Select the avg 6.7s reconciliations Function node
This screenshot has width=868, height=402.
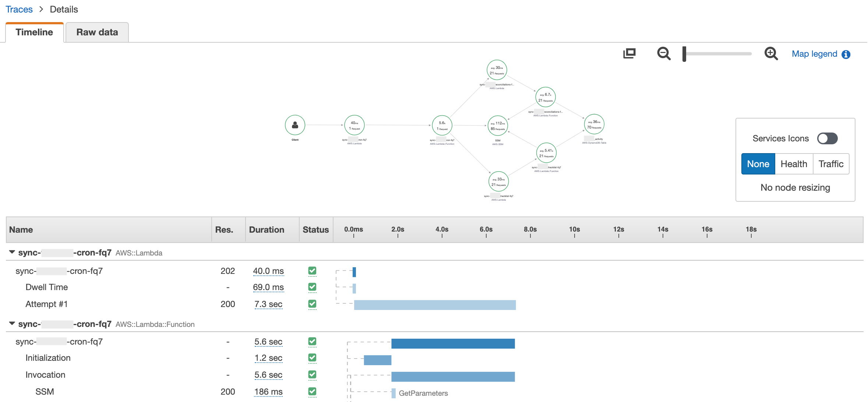pos(546,97)
